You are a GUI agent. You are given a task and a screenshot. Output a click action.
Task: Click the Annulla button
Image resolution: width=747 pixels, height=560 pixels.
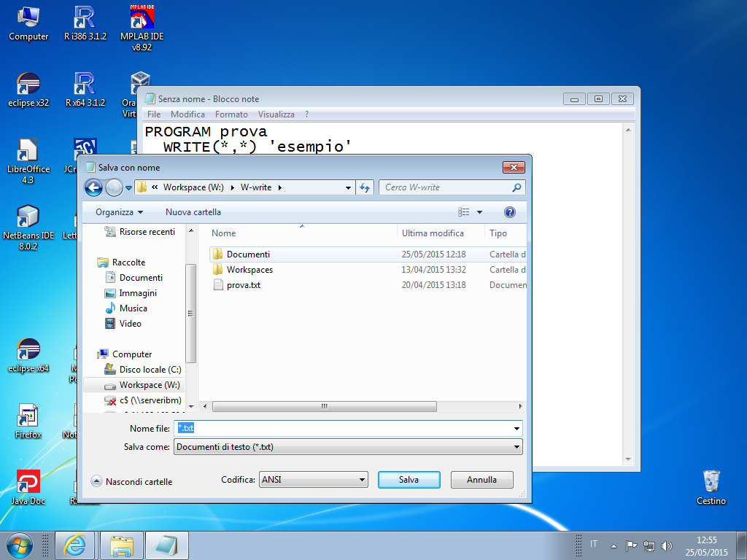(481, 480)
